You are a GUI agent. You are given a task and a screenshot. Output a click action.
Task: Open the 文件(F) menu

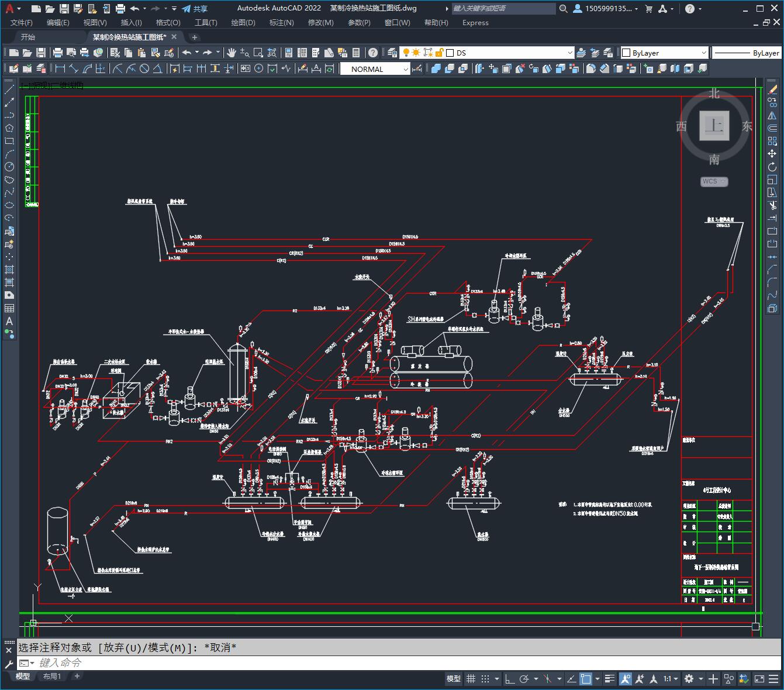(22, 22)
